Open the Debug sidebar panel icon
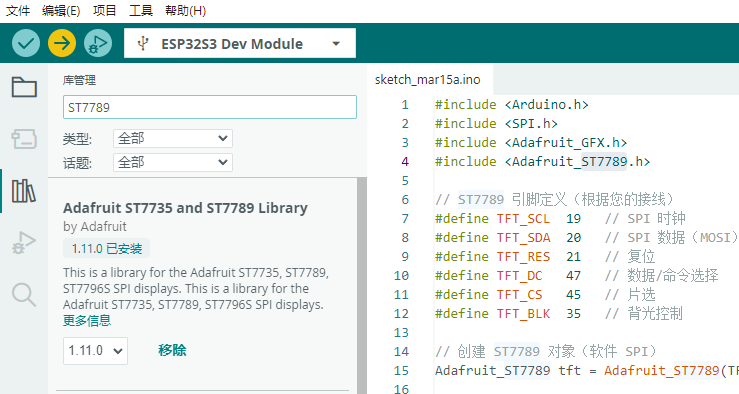The width and height of the screenshot is (739, 394). tap(24, 243)
